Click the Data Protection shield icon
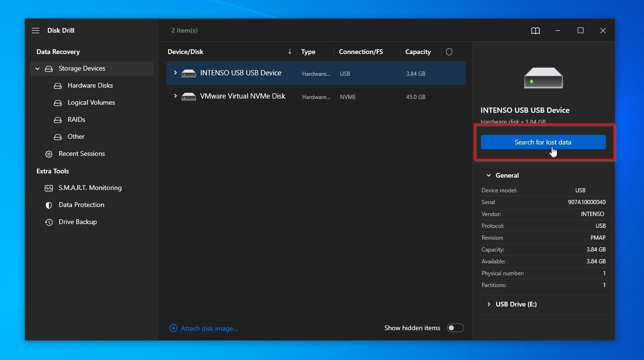The image size is (644, 360). pos(49,205)
